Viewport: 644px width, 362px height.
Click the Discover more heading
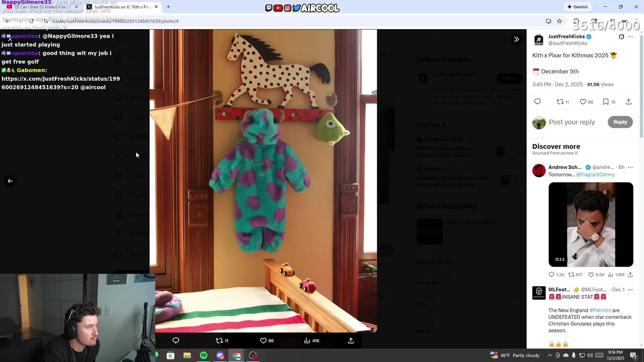[556, 146]
